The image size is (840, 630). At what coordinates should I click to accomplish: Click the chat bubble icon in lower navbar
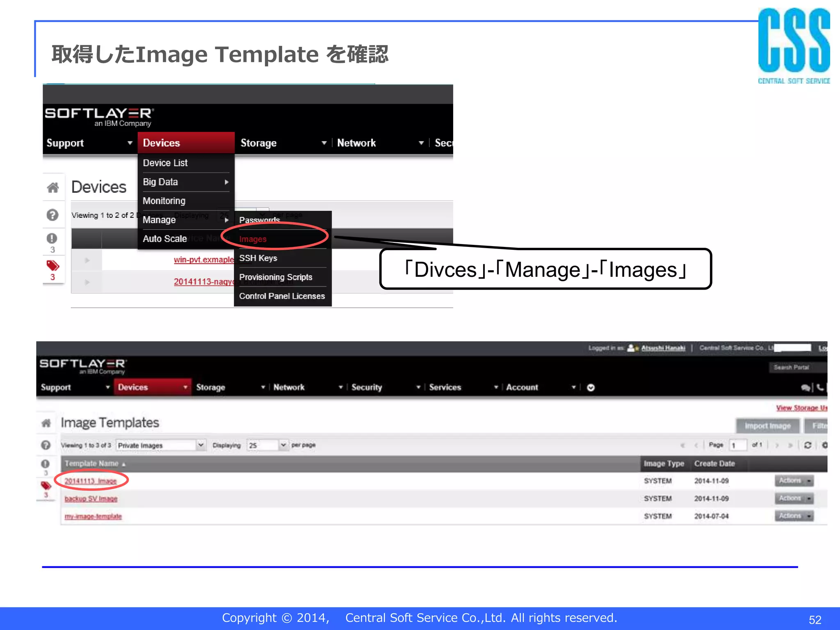[806, 388]
